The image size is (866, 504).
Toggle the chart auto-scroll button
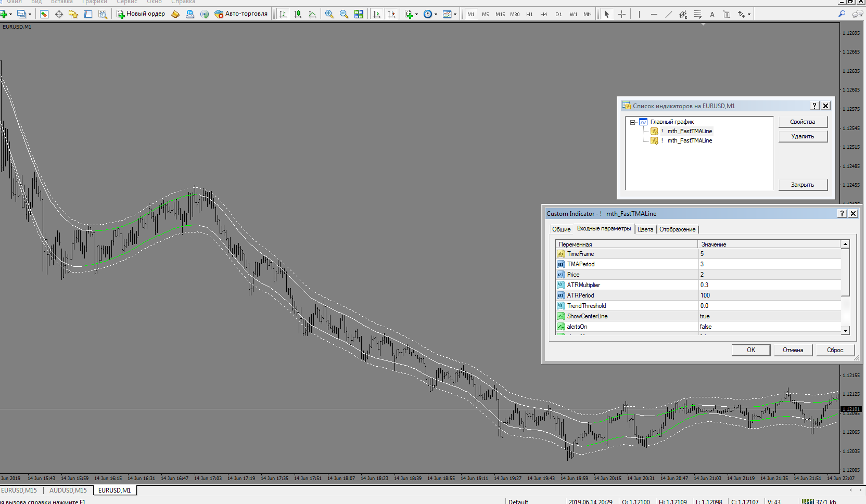tap(377, 14)
